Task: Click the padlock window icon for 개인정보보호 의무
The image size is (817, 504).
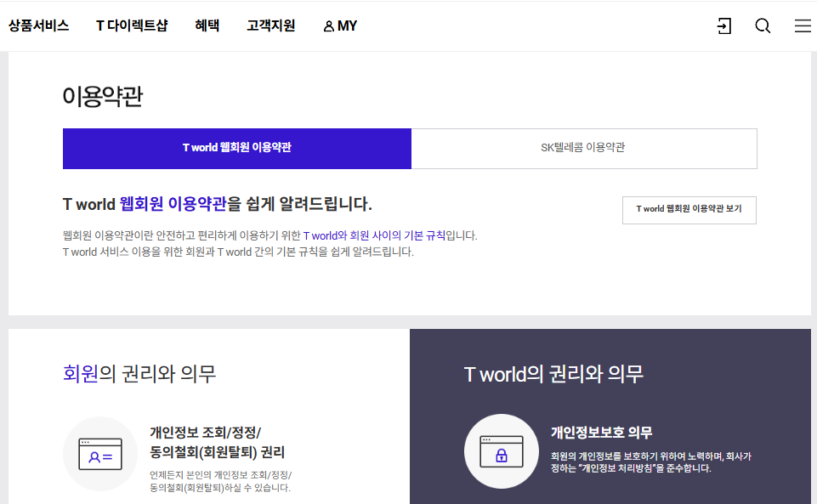Action: pos(502,451)
